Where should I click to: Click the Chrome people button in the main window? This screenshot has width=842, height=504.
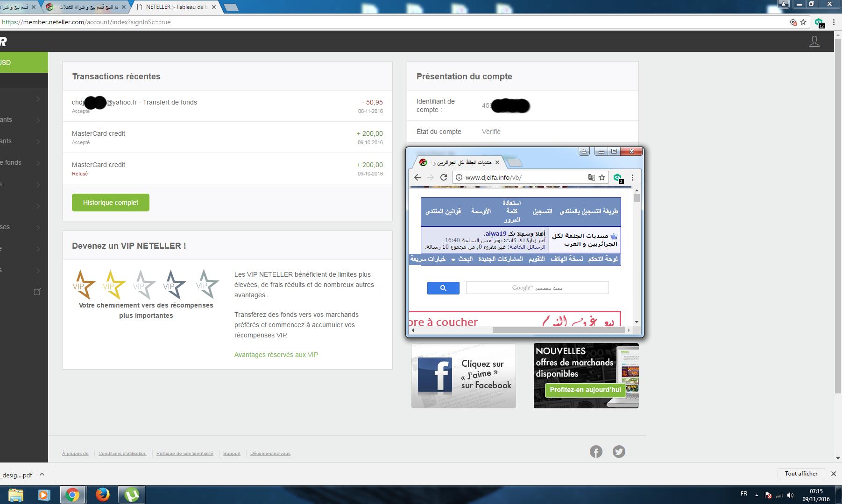[x=784, y=4]
